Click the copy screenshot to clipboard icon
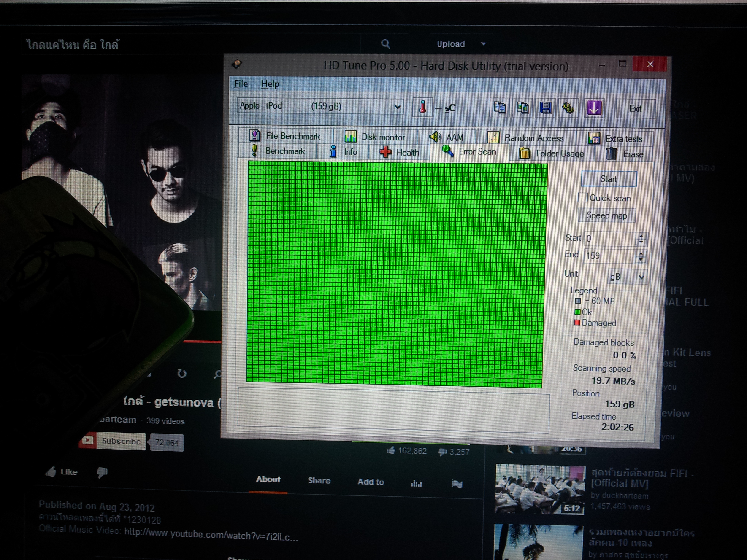Image resolution: width=747 pixels, height=560 pixels. pyautogui.click(x=522, y=108)
